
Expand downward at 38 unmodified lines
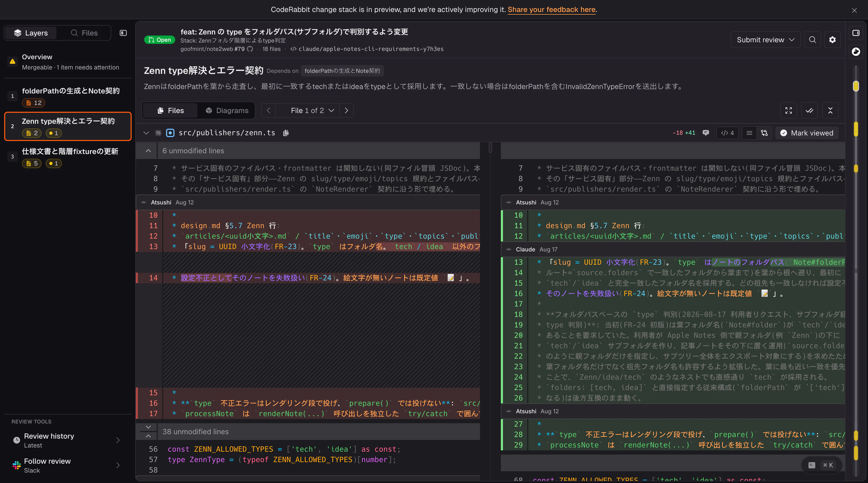(148, 427)
